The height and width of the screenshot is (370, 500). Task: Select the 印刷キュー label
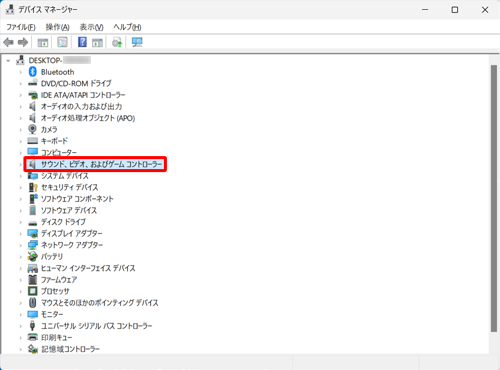56,337
